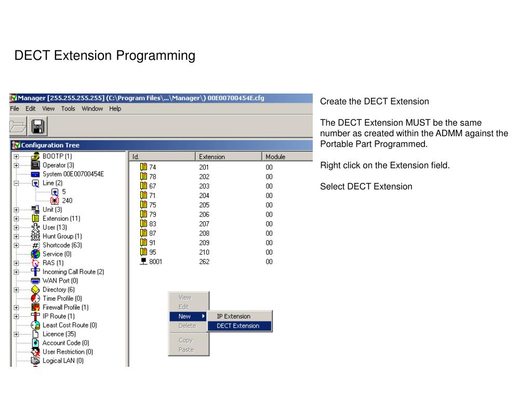The width and height of the screenshot is (532, 399).
Task: Expand the Firewall Profile (1) node
Action: (16, 308)
